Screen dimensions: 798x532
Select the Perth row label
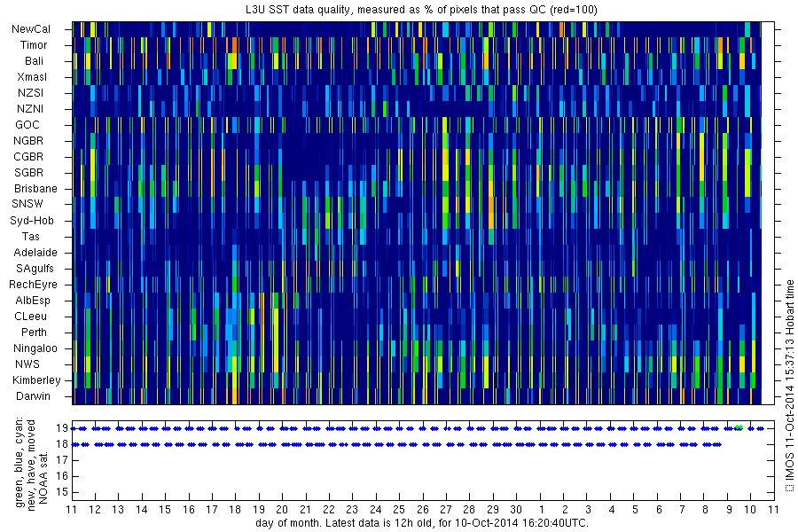[34, 332]
